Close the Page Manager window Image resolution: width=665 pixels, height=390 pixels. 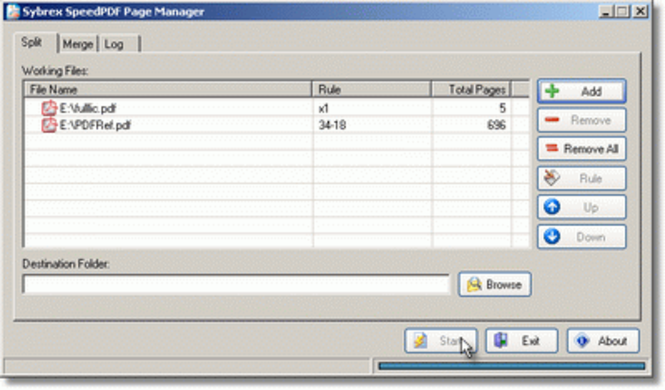(x=640, y=11)
